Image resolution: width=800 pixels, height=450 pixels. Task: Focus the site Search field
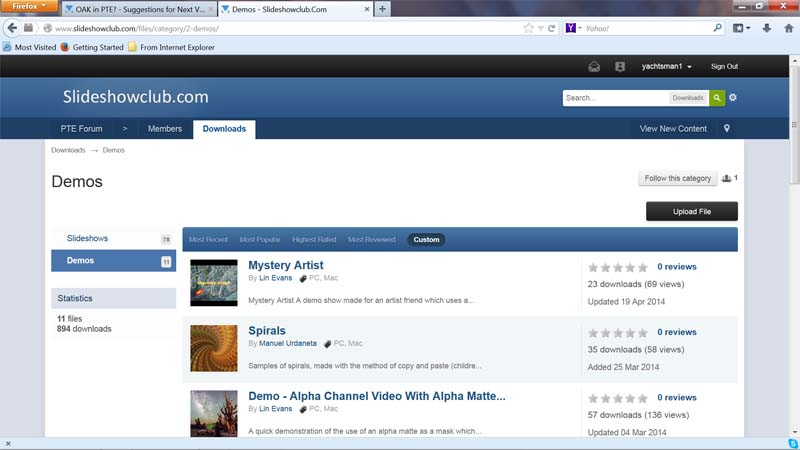[615, 97]
